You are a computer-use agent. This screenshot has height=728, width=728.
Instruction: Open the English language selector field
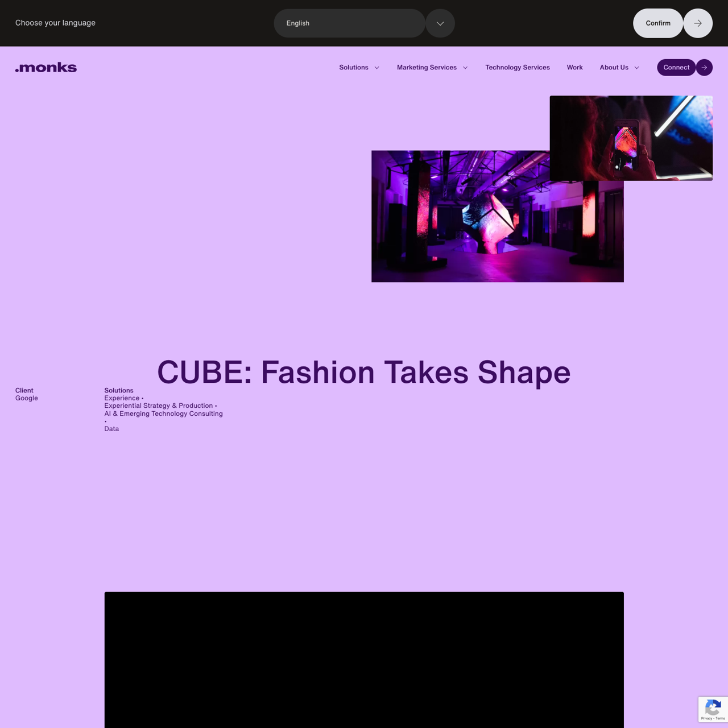[x=349, y=23]
